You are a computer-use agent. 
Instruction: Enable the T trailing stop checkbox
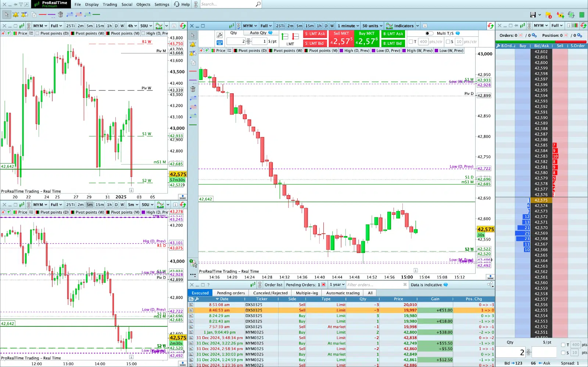tap(411, 42)
